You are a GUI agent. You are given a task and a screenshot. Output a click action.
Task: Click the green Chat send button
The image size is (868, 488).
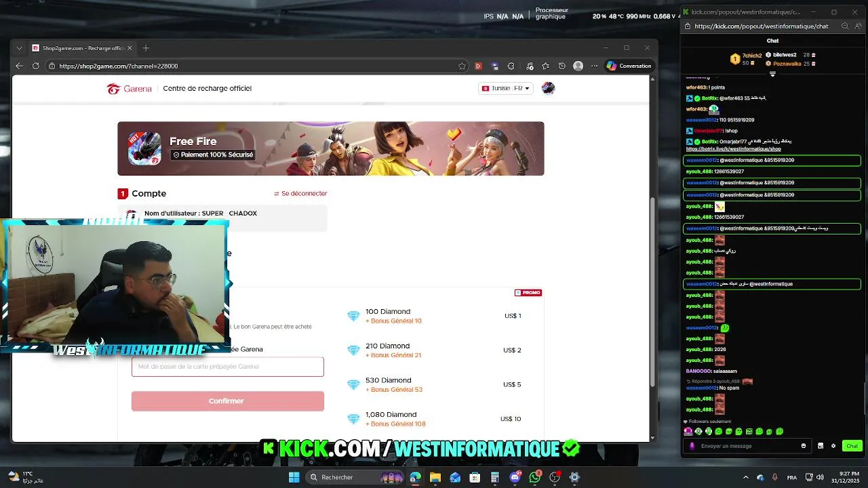[x=852, y=446]
